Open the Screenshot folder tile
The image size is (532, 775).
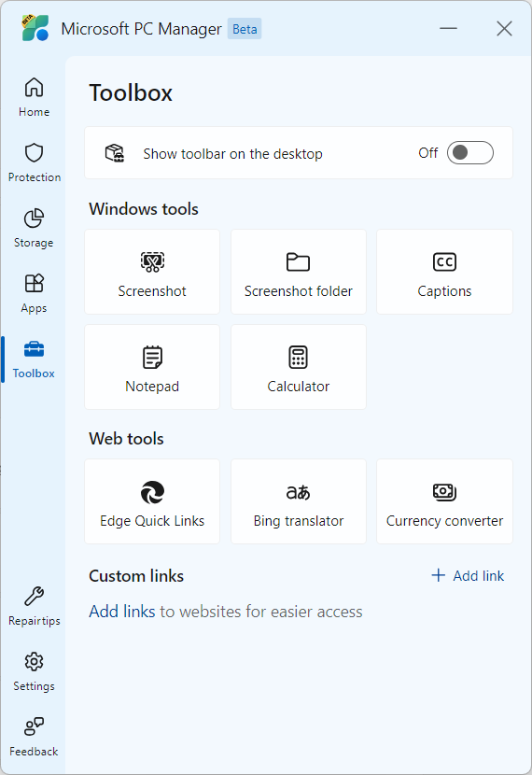[x=299, y=272]
